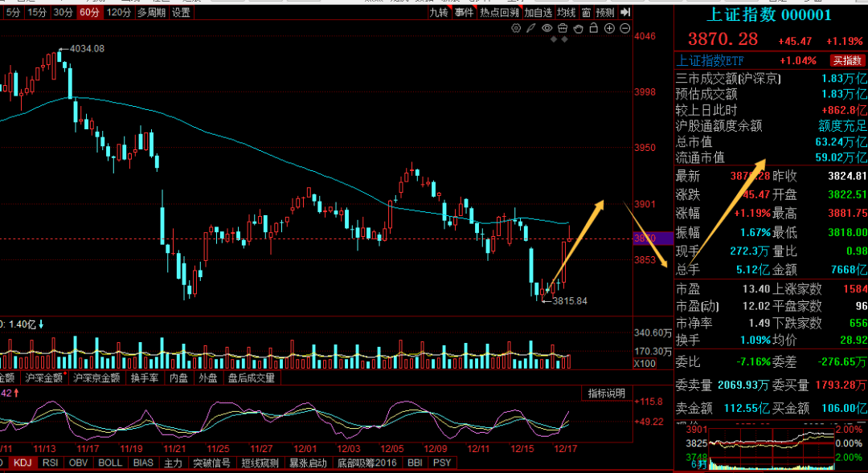Open 事件 events list

coord(464,12)
